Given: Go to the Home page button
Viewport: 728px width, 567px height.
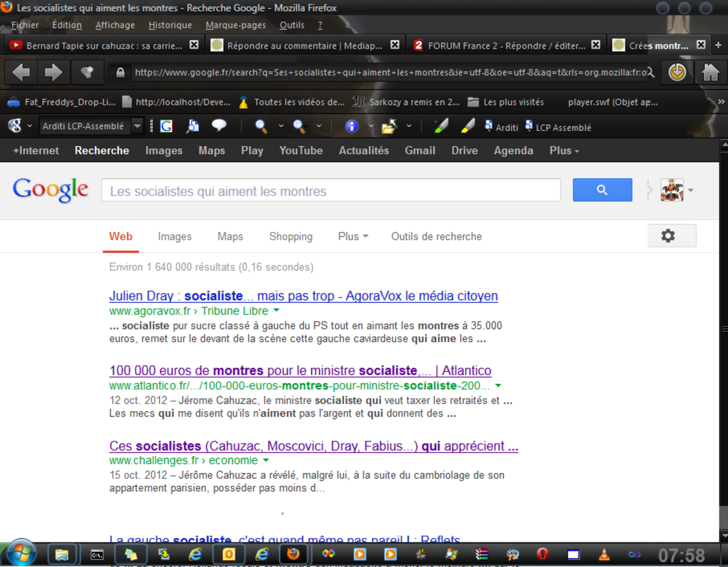Looking at the screenshot, I should click(x=710, y=73).
